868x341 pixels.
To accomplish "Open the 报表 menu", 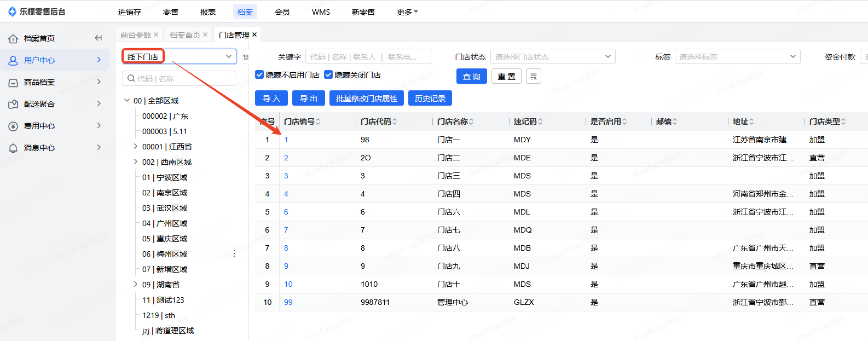I will 208,11.
